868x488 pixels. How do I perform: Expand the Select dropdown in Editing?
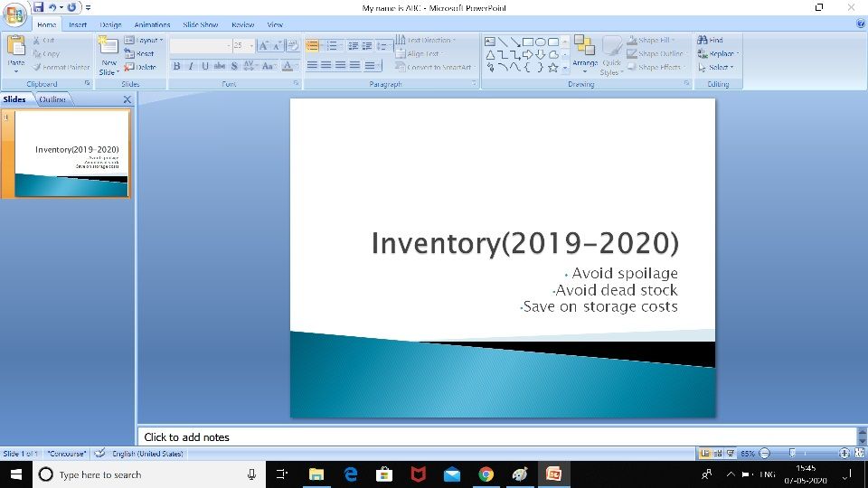pyautogui.click(x=716, y=68)
